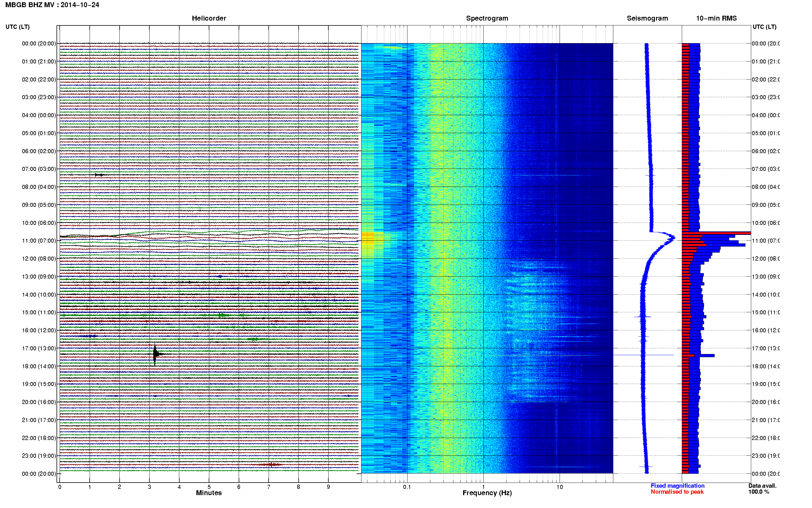Click left axis label 10:00 (06:00)
Viewport: 812px width, 508px height.
[x=39, y=223]
